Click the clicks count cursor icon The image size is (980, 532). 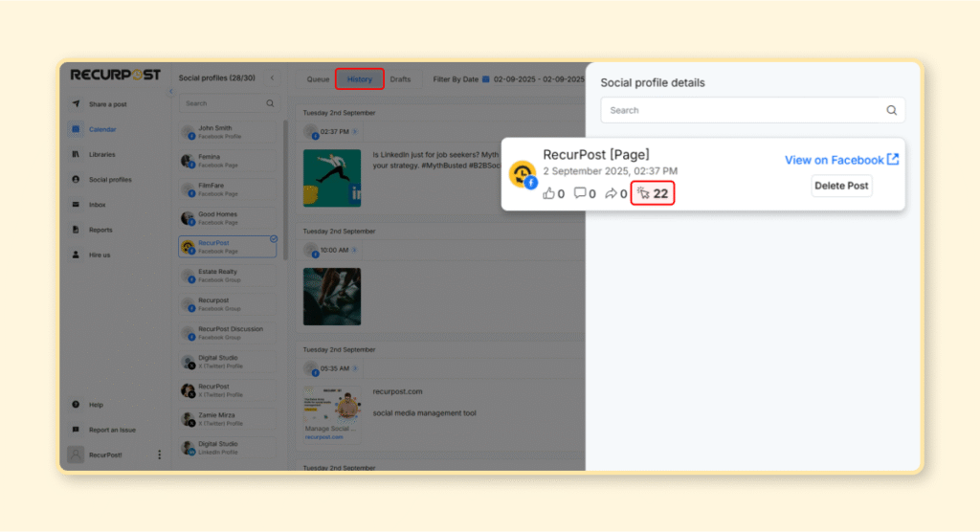click(643, 193)
